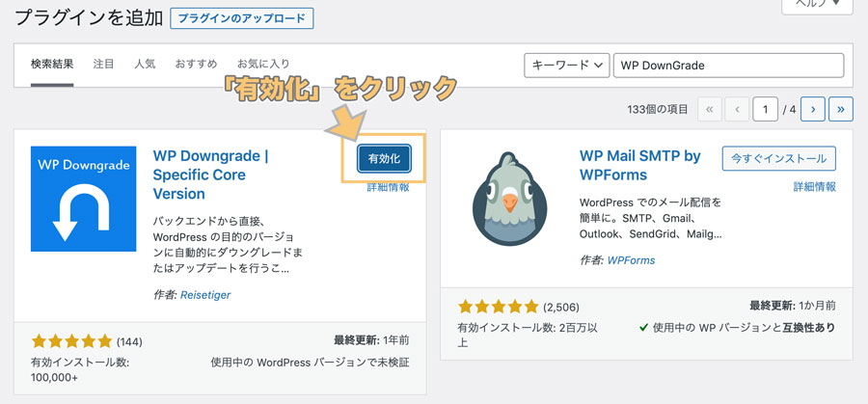This screenshot has height=404, width=868.
Task: Open the おすすめ tab
Action: (x=196, y=64)
